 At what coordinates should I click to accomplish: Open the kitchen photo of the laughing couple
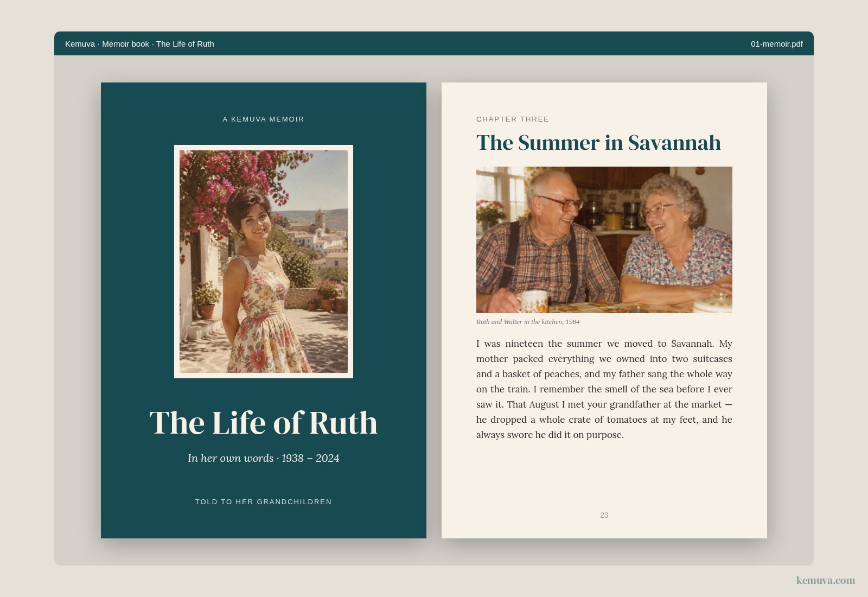[604, 240]
